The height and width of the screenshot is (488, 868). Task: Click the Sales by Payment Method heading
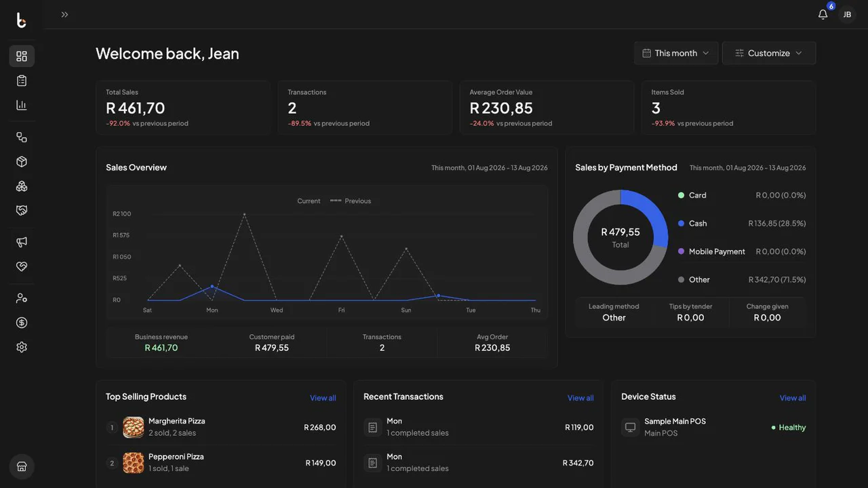626,167
